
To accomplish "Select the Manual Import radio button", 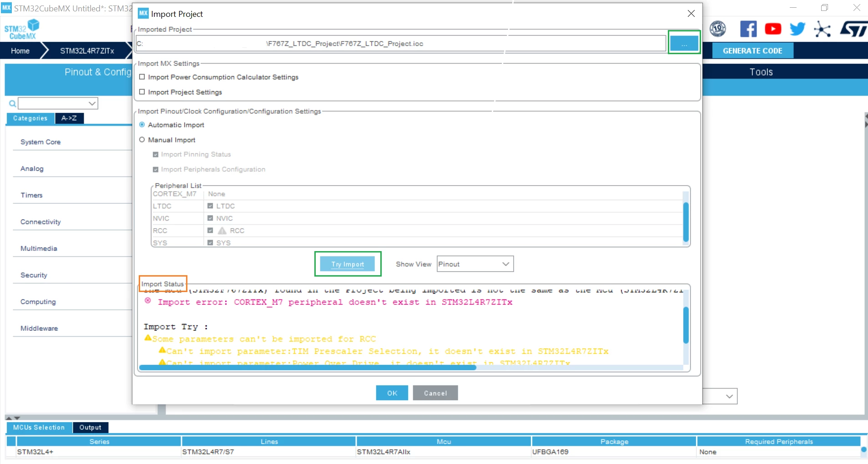I will click(x=142, y=140).
